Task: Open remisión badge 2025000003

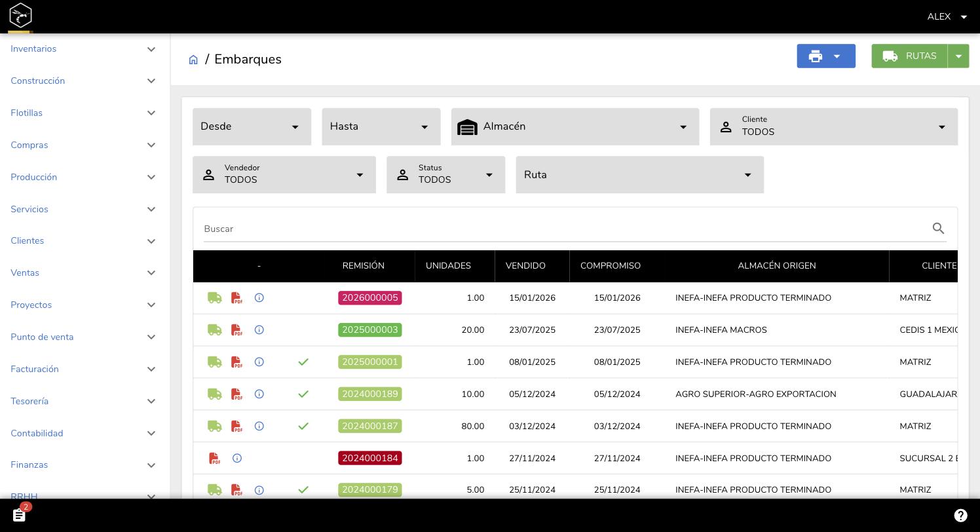Action: (370, 330)
